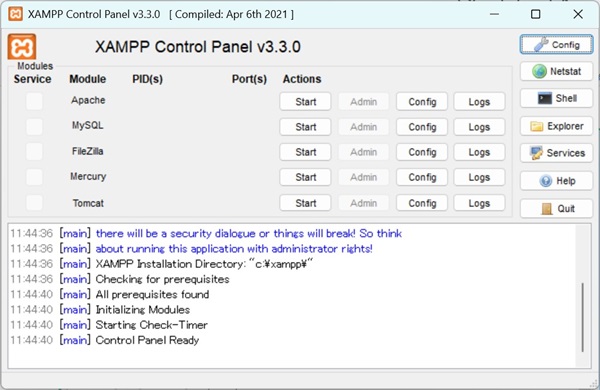Click the Mercury Admin button

[x=364, y=178]
